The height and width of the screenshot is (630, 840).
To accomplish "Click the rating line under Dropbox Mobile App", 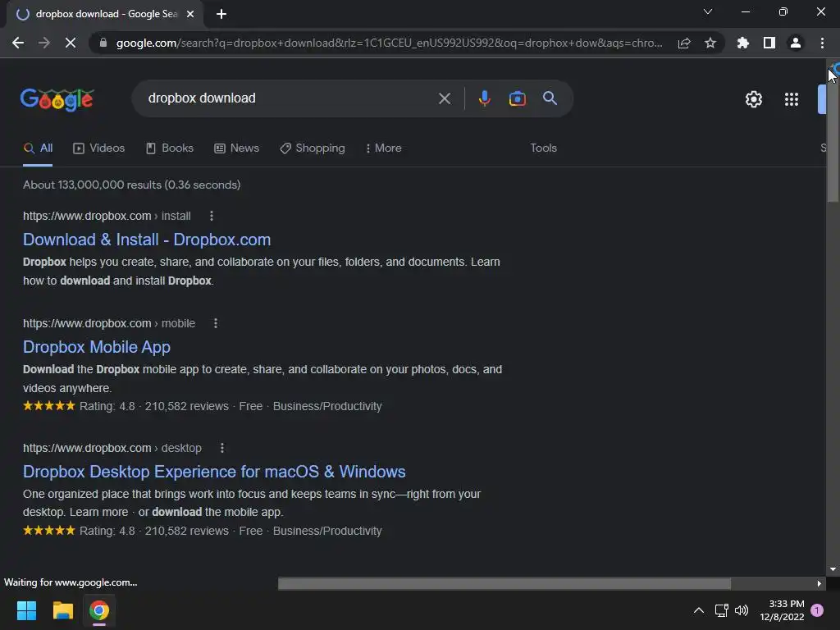I will [x=203, y=406].
